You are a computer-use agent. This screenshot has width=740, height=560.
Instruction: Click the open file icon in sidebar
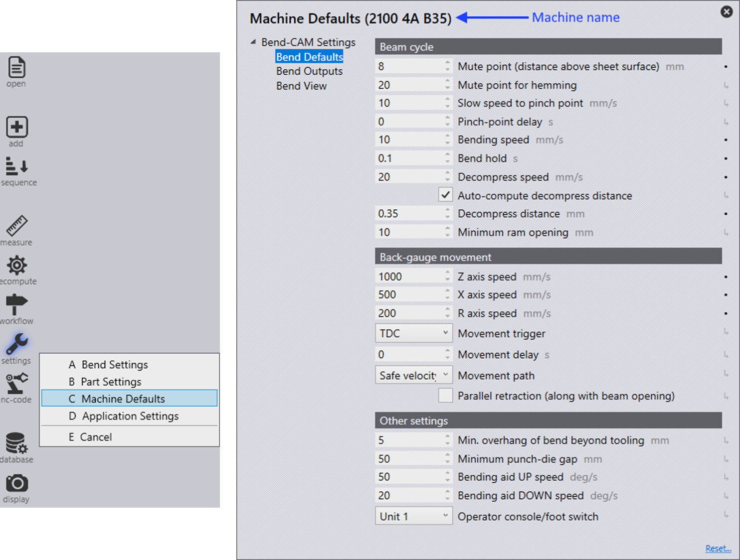[x=17, y=67]
